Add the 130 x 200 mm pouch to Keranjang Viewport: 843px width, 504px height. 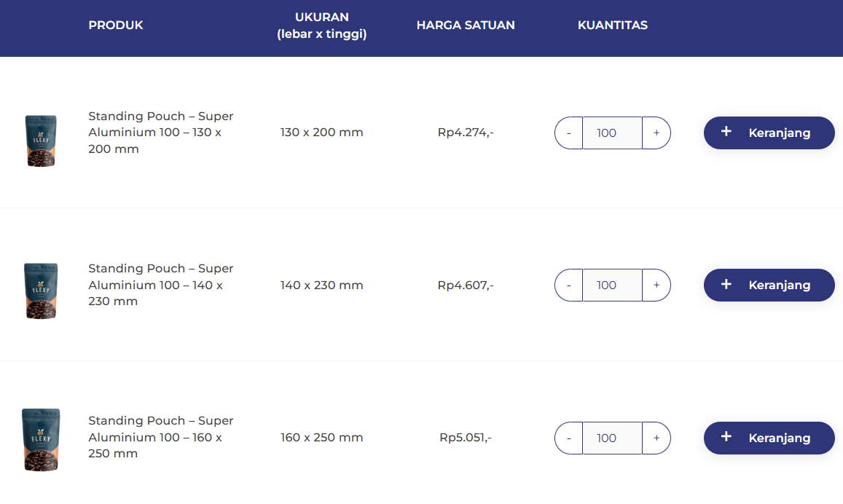point(769,133)
